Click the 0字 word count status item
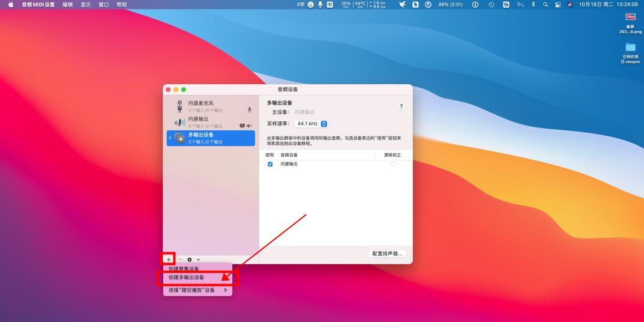 point(301,5)
